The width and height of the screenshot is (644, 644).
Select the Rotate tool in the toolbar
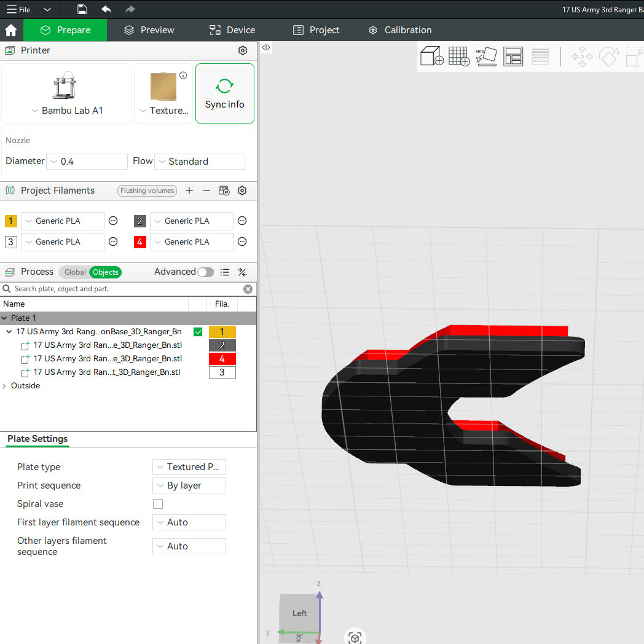[x=608, y=57]
